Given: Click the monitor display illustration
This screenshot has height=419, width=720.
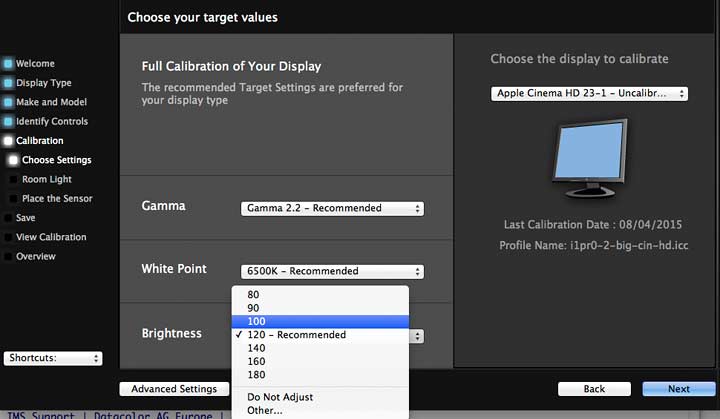Looking at the screenshot, I should click(590, 159).
